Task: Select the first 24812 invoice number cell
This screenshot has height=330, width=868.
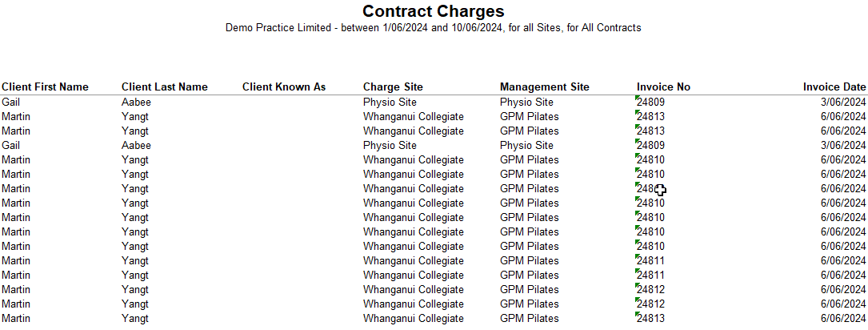Action: [651, 289]
